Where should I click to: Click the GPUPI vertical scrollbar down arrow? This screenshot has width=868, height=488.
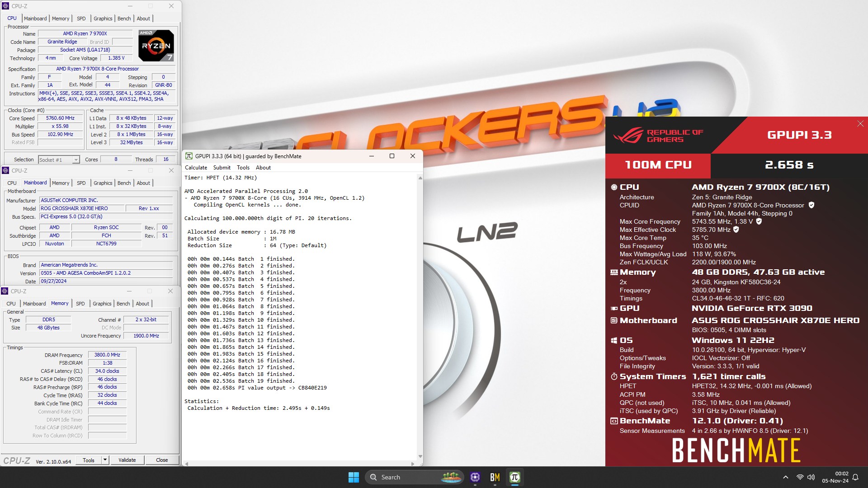[420, 456]
